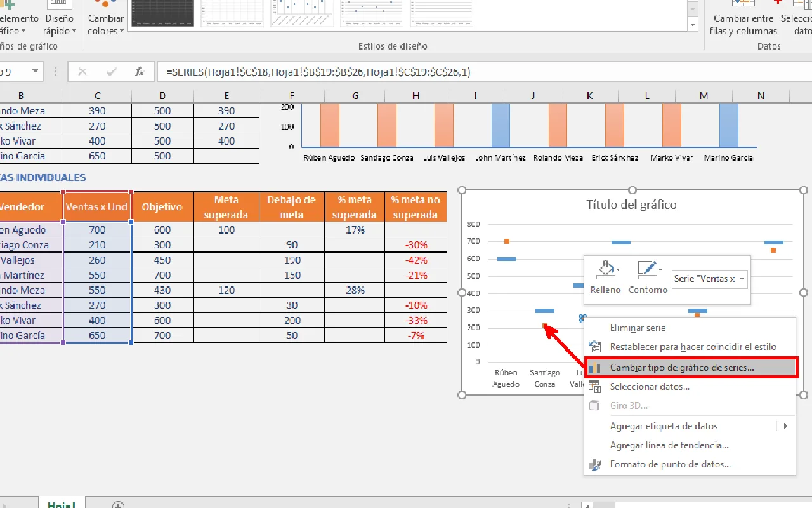This screenshot has height=508, width=812.
Task: Open Diseño rápido layouts
Action: point(59,18)
